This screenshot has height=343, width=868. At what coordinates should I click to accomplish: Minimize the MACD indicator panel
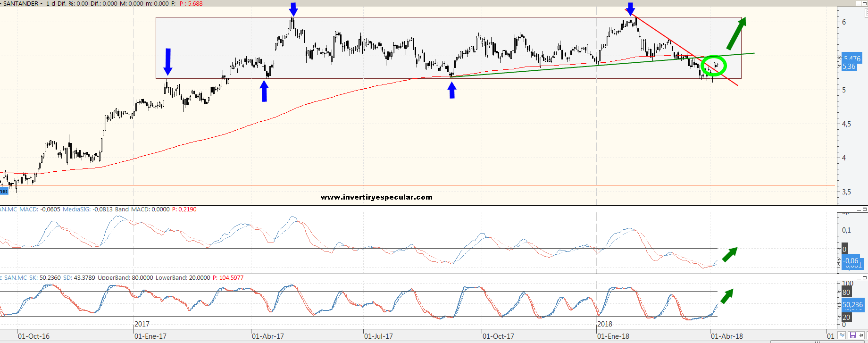pos(860,209)
